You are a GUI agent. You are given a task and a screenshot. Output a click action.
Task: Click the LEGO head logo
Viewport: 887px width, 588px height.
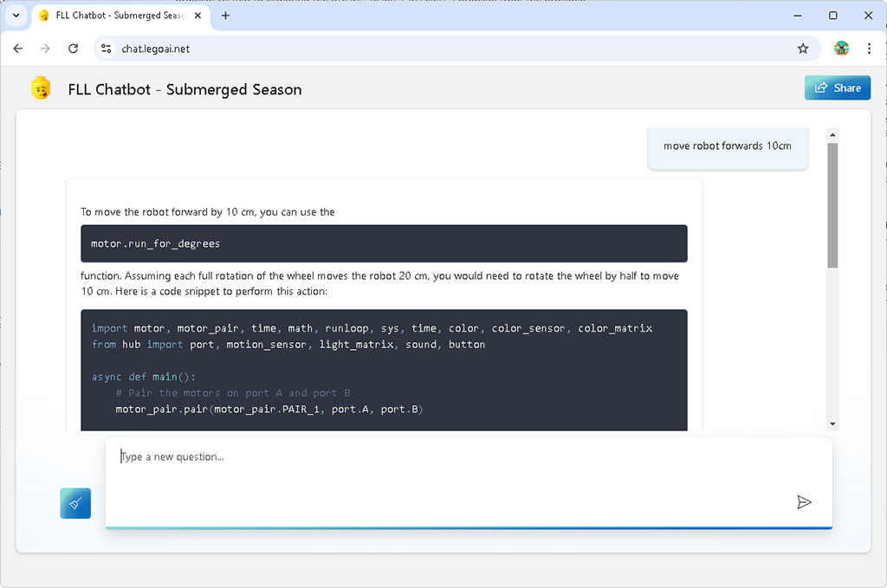tap(41, 88)
